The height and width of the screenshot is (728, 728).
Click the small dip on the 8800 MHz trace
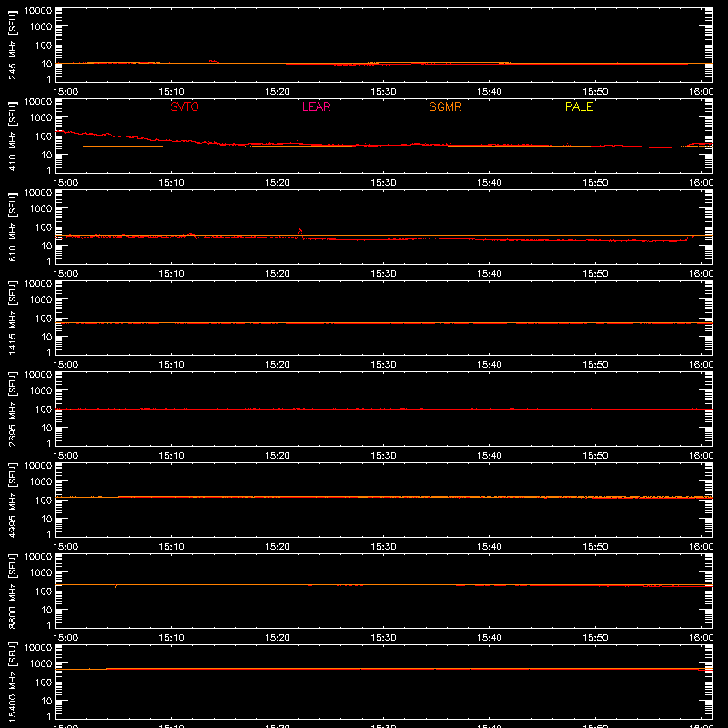click(116, 586)
